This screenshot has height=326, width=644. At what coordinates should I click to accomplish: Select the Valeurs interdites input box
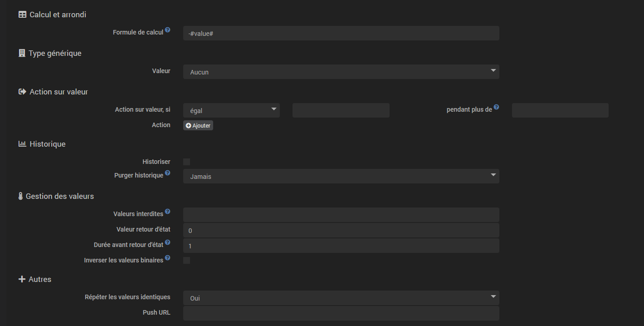[x=341, y=215]
